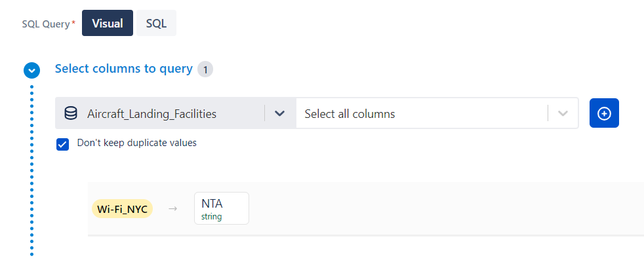This screenshot has height=262, width=644.
Task: Select the Wi-Fi_NYC table tag
Action: tap(122, 209)
